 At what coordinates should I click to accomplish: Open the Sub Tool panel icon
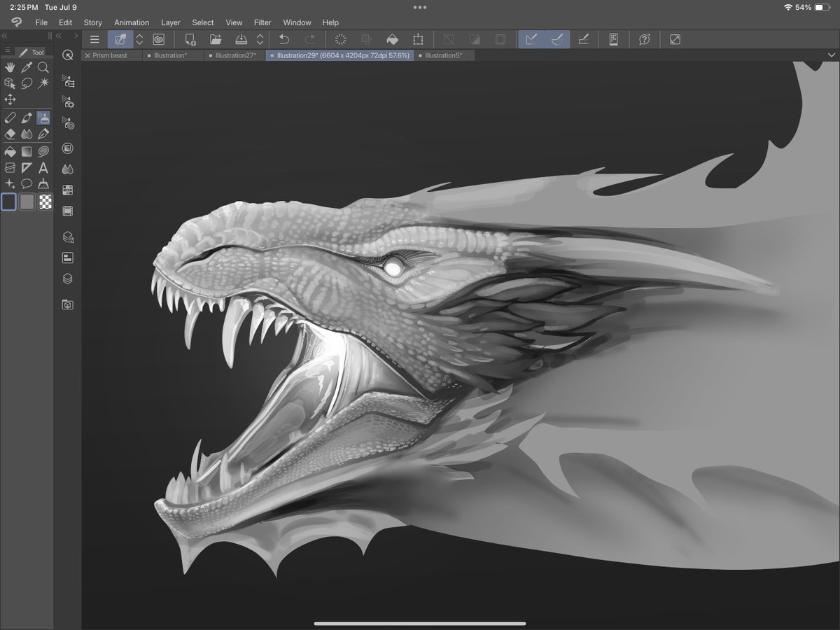point(68,82)
